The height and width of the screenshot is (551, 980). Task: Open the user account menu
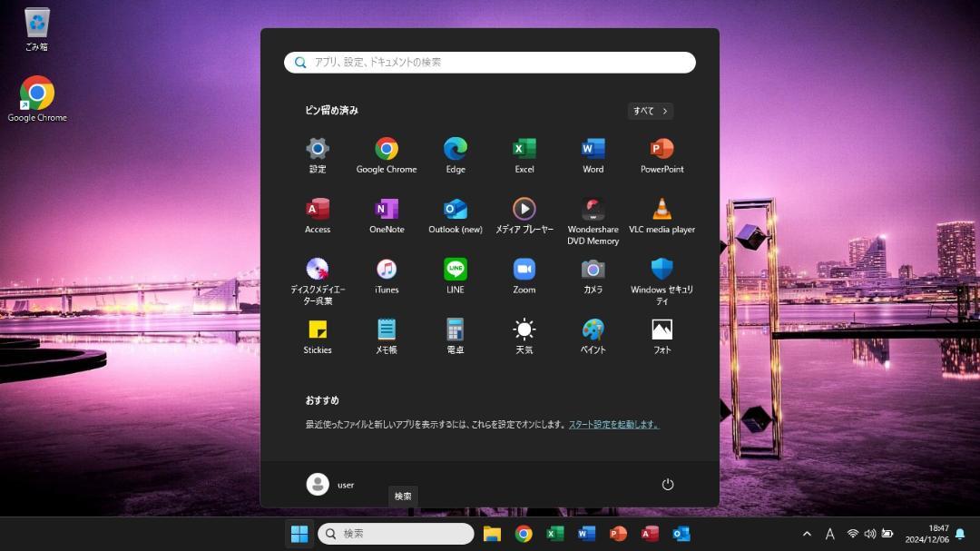tap(330, 484)
